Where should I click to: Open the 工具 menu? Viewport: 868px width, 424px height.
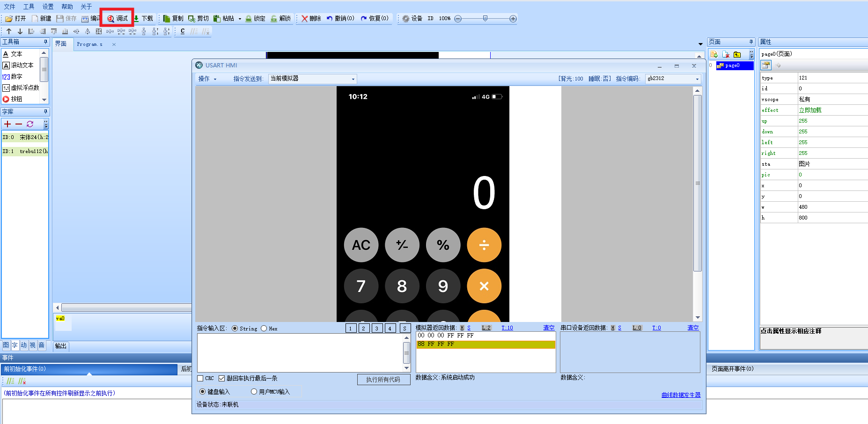29,7
